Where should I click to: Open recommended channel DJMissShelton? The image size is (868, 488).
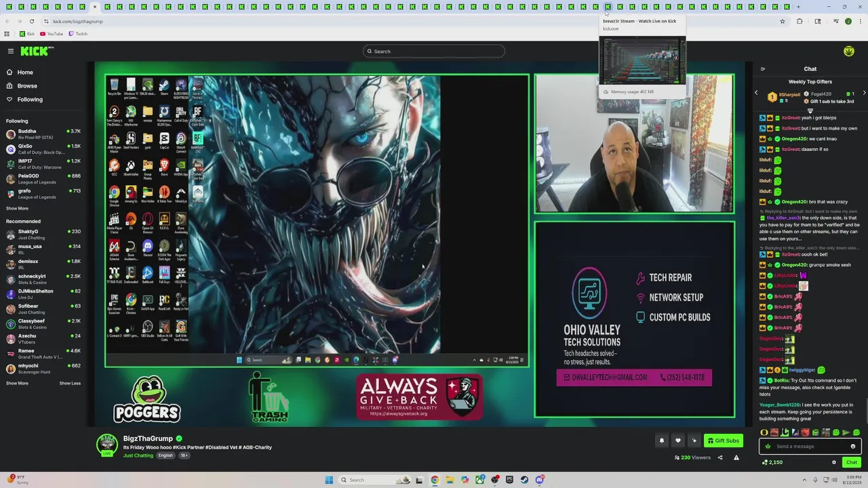[43, 294]
